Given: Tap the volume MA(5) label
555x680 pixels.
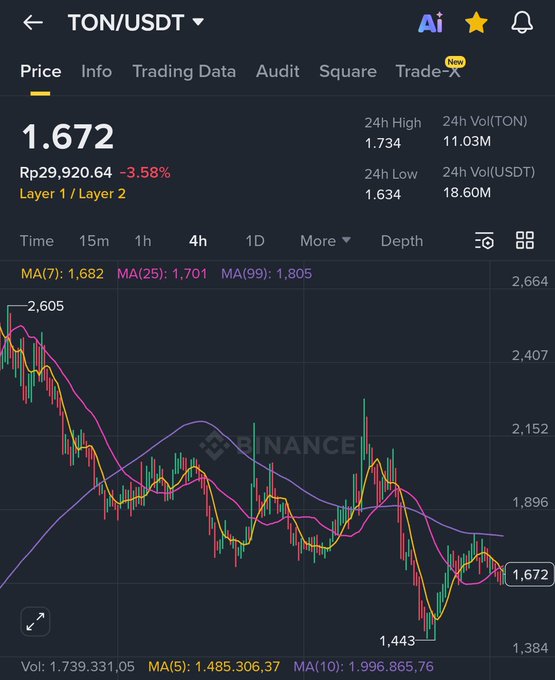Looking at the screenshot, I should pos(214,667).
